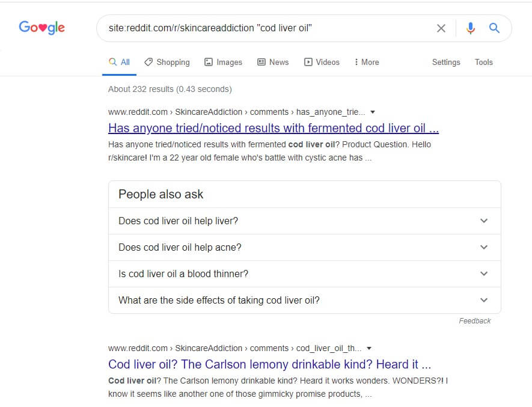Click the second result's reddit.com breadcrumb URL
The height and width of the screenshot is (407, 532).
[x=235, y=348]
